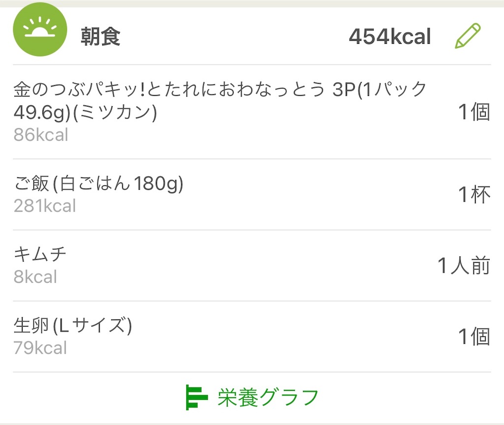Select the ご飯(白ごはん180g) entry
The height and width of the screenshot is (425, 504).
[x=252, y=194]
